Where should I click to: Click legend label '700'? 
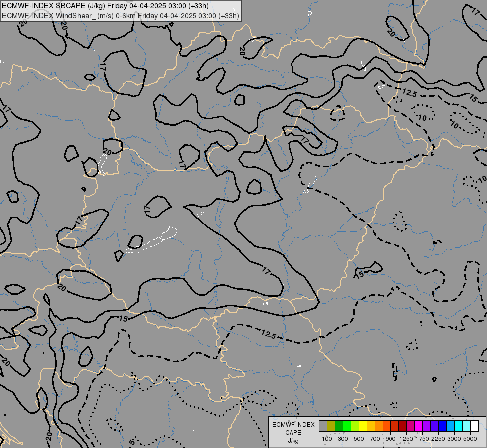375,439
